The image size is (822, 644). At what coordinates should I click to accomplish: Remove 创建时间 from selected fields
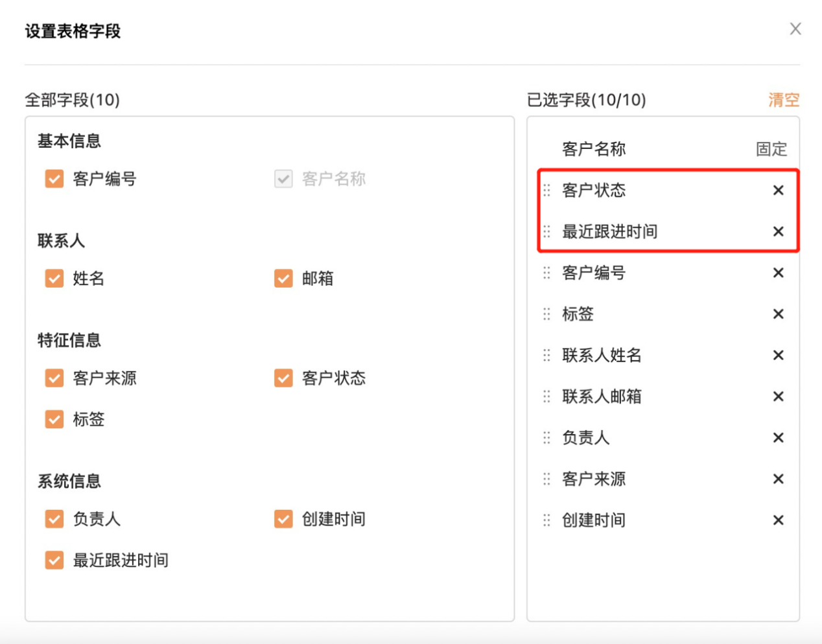(x=778, y=520)
